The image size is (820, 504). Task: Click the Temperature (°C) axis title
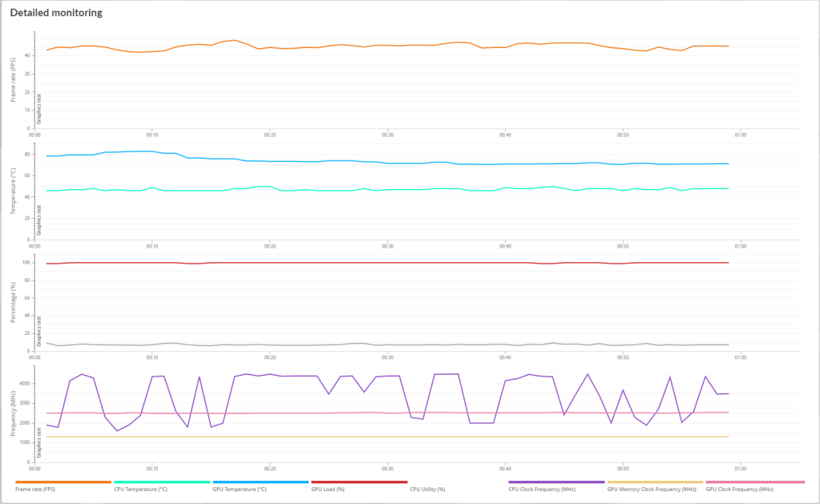[x=14, y=192]
